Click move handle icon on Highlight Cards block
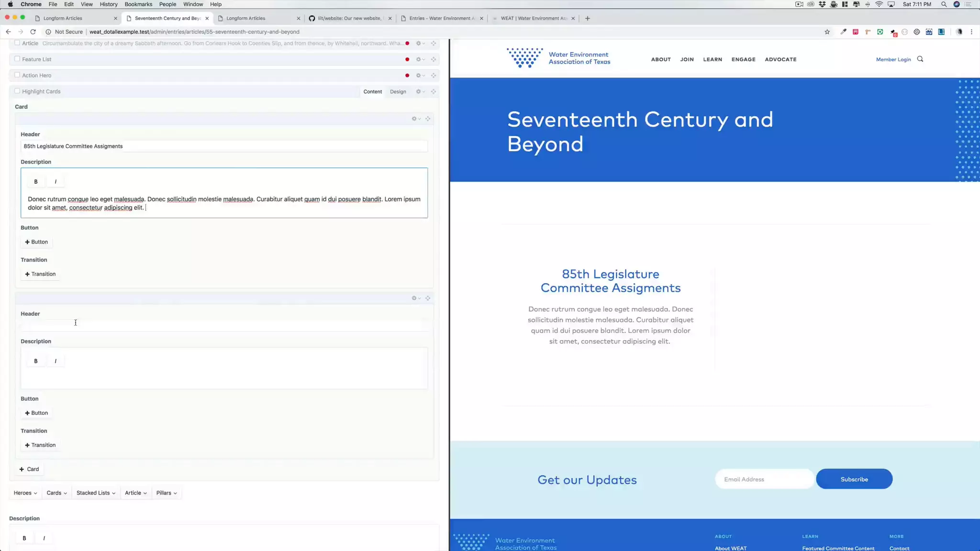 (x=434, y=92)
